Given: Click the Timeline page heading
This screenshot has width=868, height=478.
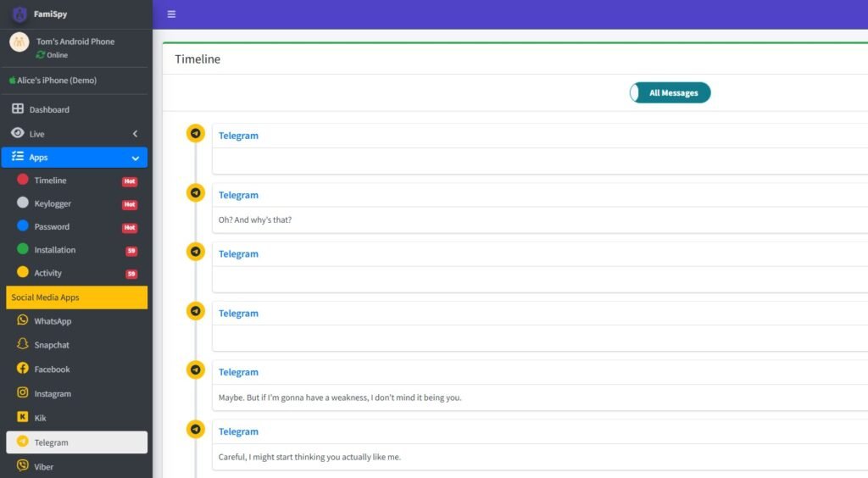Looking at the screenshot, I should click(198, 59).
